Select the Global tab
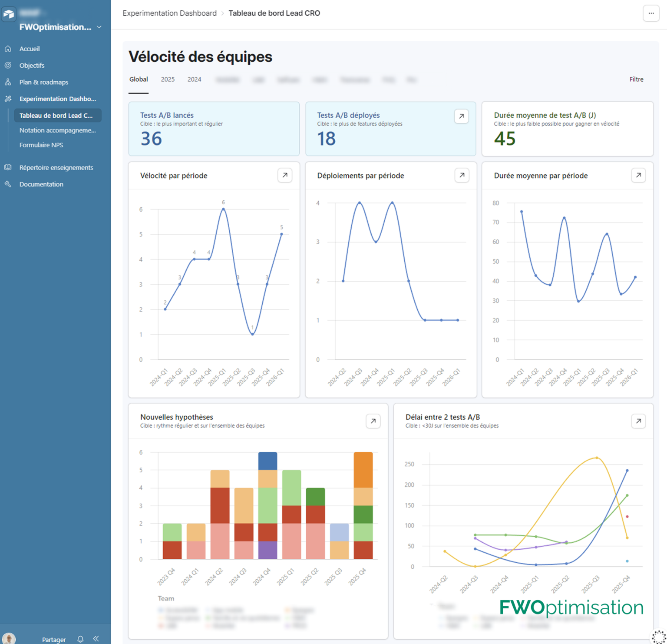This screenshot has width=667, height=644. [139, 79]
